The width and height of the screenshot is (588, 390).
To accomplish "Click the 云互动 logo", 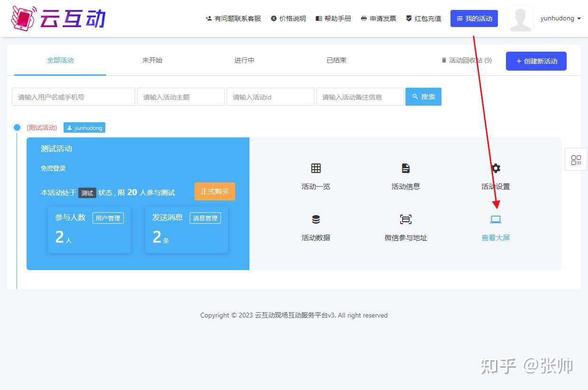I will coord(57,18).
